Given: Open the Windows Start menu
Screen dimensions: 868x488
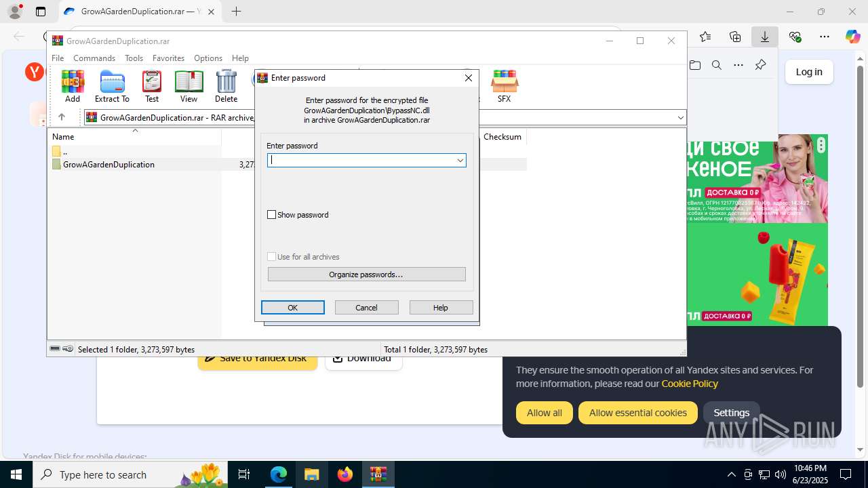Looking at the screenshot, I should 16,474.
